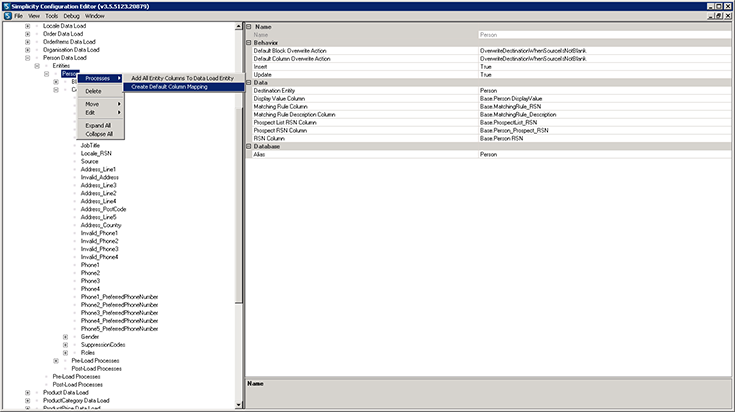This screenshot has height=412, width=735.
Task: Select JobTitle column in tree
Action: pyautogui.click(x=90, y=146)
